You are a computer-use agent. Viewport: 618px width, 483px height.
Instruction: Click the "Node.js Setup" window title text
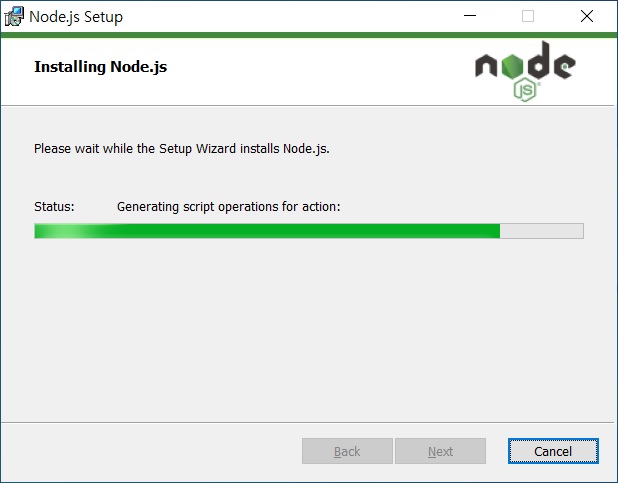click(76, 17)
